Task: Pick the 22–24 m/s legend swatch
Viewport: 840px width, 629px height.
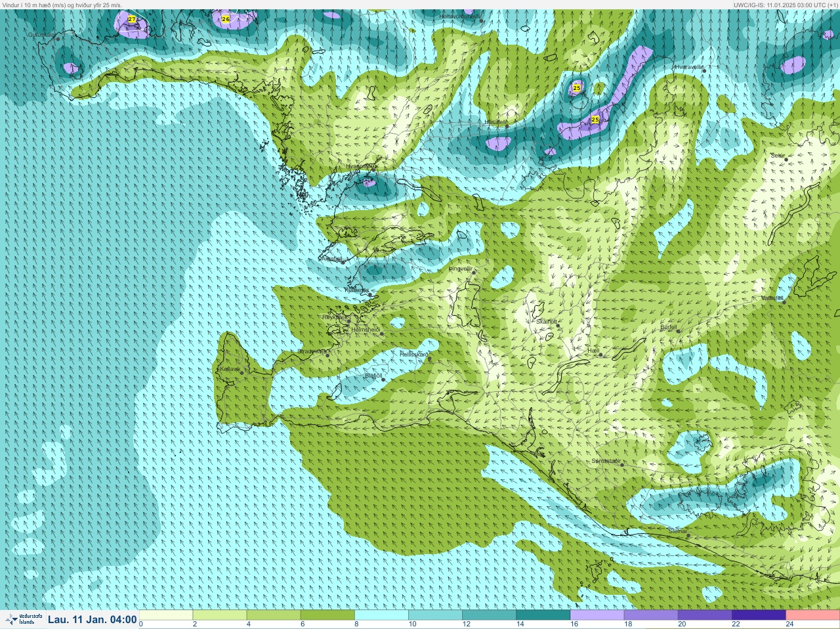Action: pos(758,615)
